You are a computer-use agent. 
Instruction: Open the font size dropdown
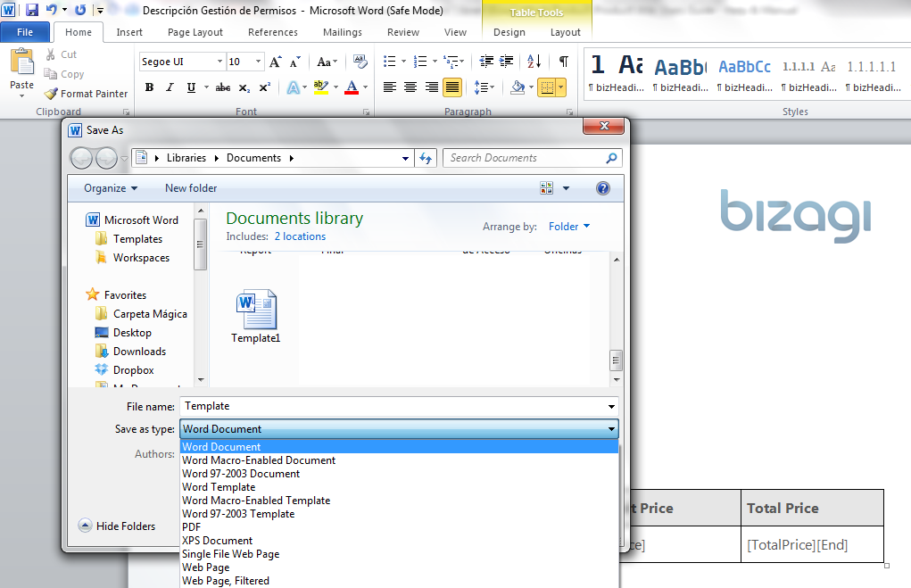(x=259, y=62)
